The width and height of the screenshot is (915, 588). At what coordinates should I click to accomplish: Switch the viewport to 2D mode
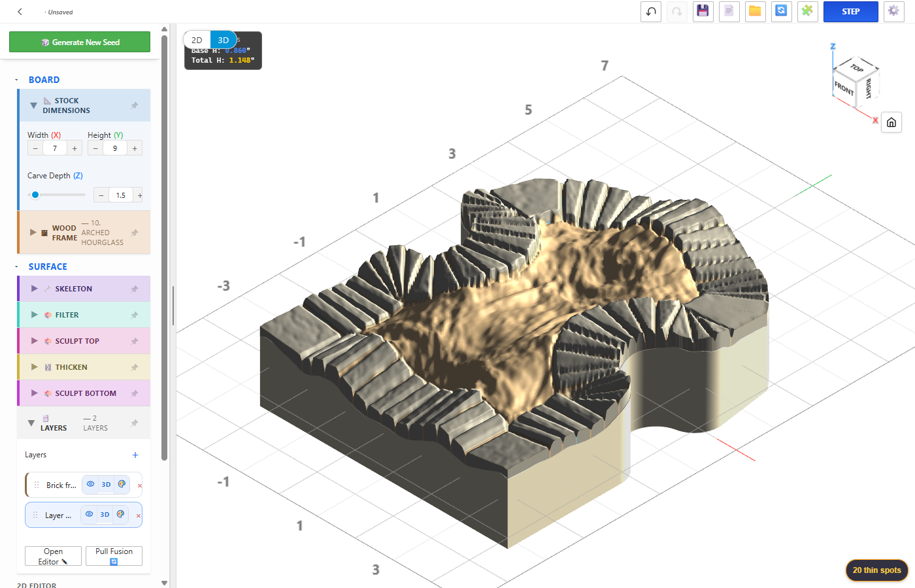pyautogui.click(x=197, y=40)
